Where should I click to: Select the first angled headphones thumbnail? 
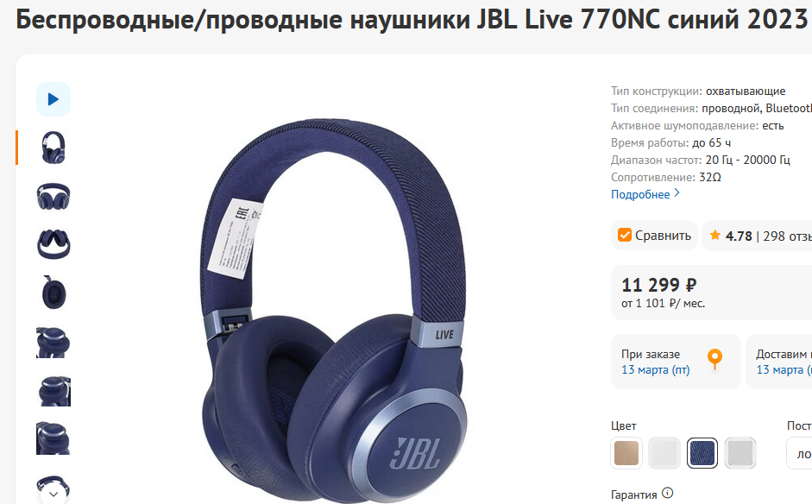(x=54, y=148)
